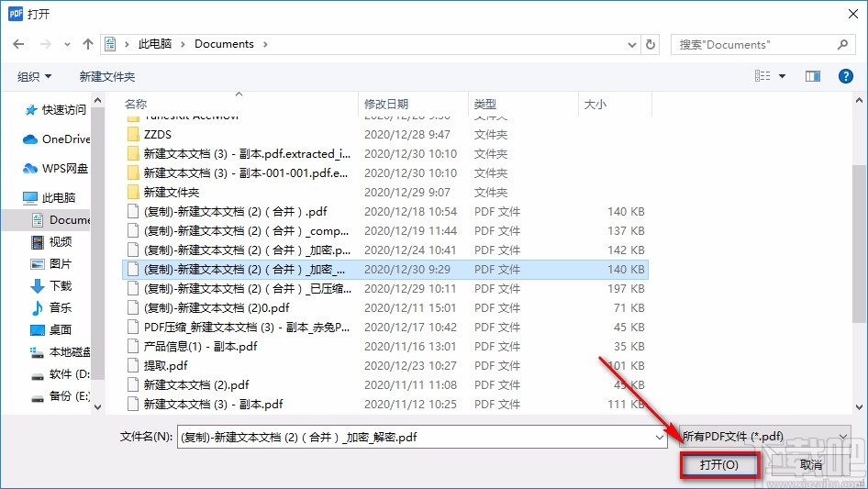
Task: Click 此电脑 in the address path
Action: (155, 44)
